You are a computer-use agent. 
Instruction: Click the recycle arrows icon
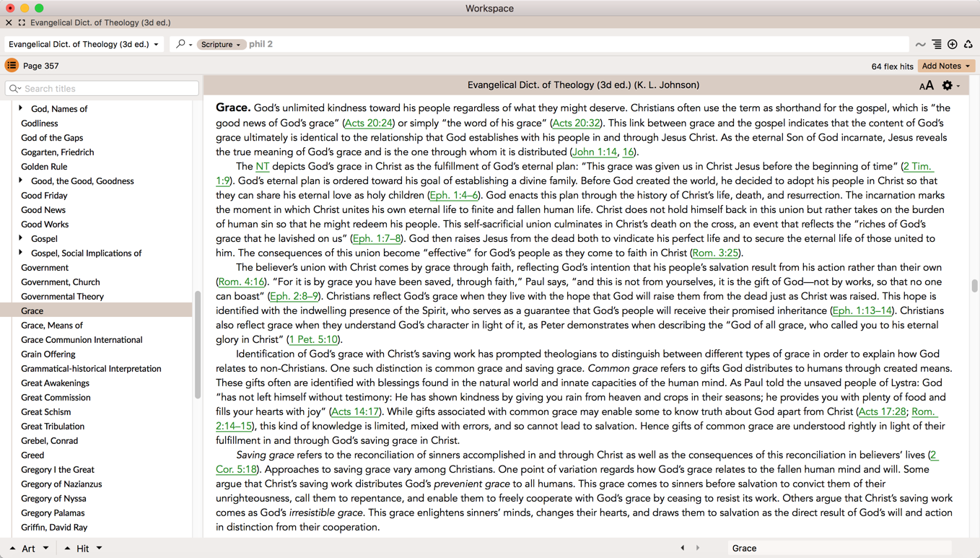pos(968,45)
